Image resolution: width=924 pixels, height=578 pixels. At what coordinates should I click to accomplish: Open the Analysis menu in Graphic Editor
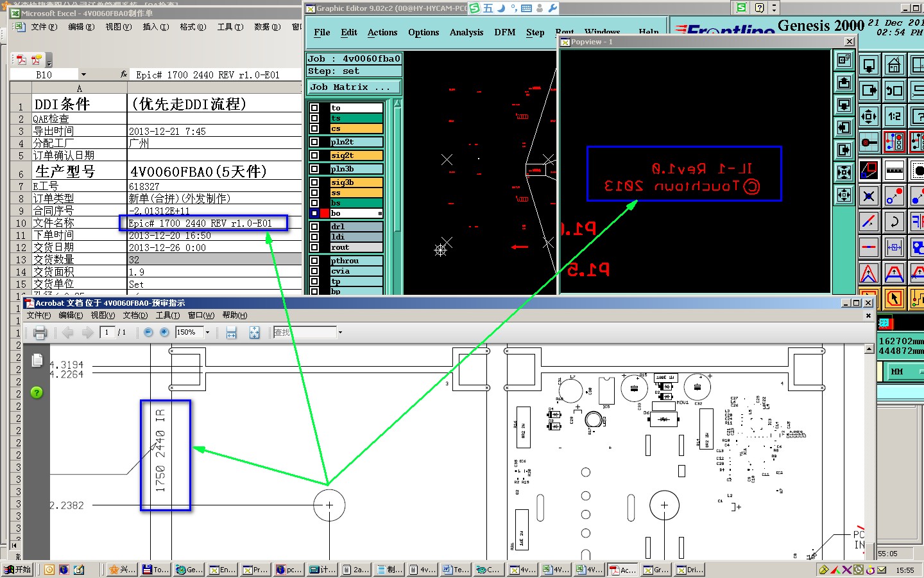pyautogui.click(x=466, y=32)
